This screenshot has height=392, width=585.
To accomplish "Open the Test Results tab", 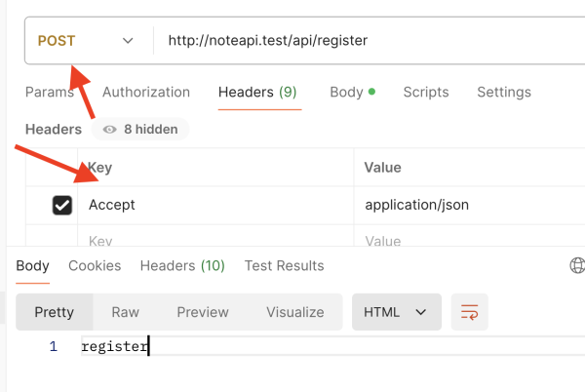I will (x=284, y=265).
